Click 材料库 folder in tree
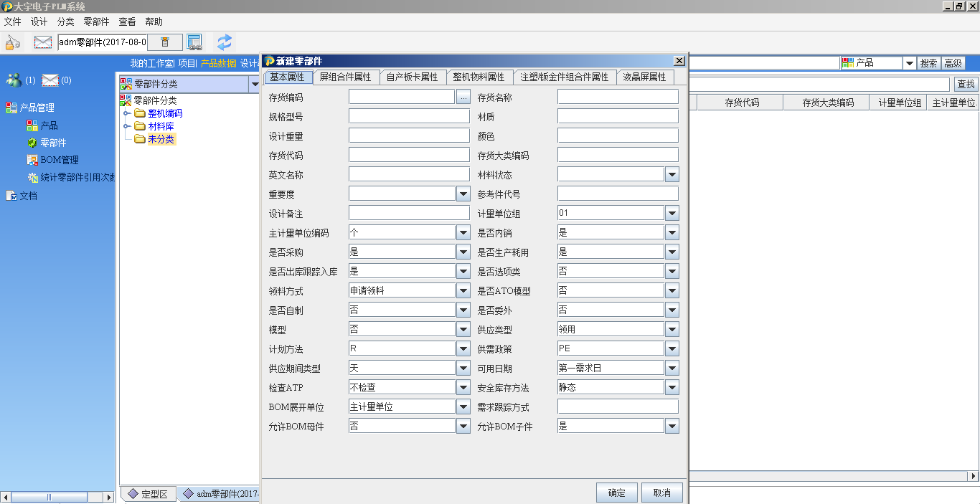Image resolution: width=980 pixels, height=504 pixels. 161,126
